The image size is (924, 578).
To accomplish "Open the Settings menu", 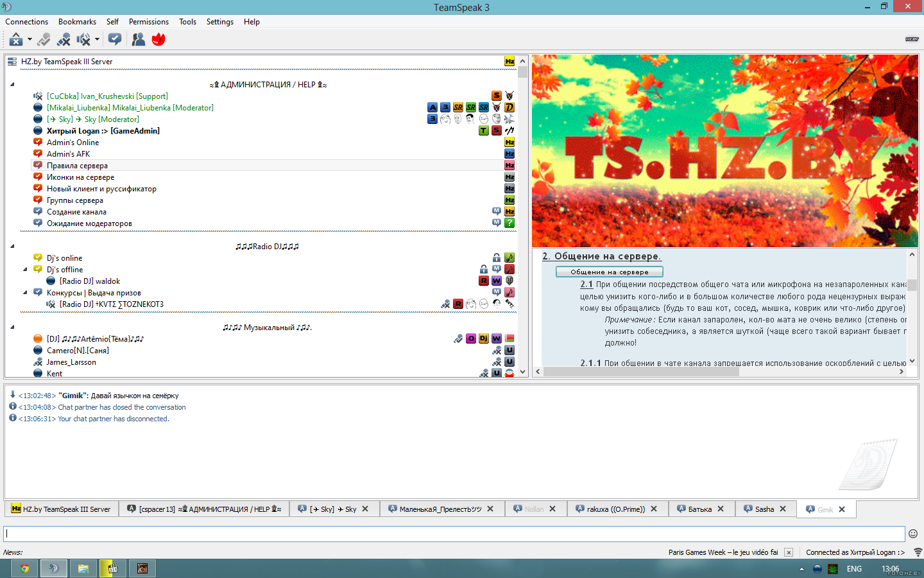I will [x=220, y=22].
